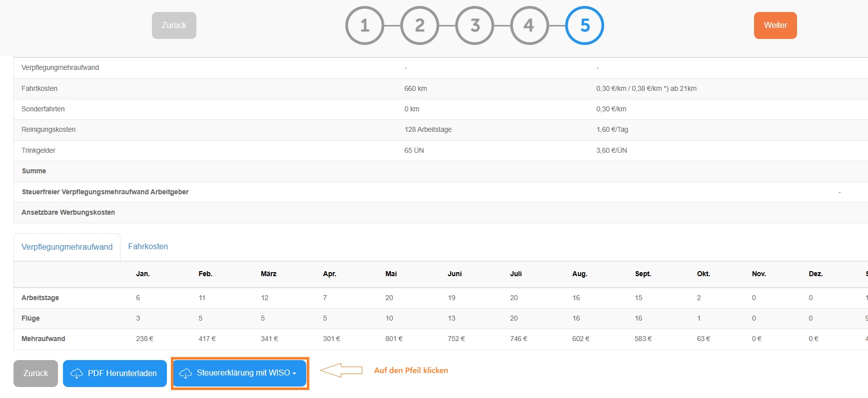
Task: Click the Ansetzbare Werbungskosten row
Action: click(441, 212)
